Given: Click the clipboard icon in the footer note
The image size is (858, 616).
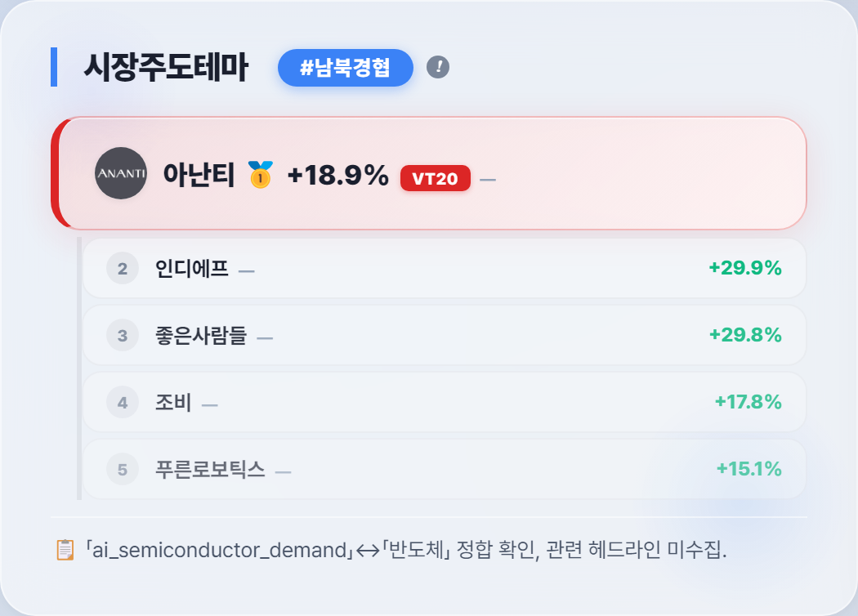Looking at the screenshot, I should tap(65, 550).
